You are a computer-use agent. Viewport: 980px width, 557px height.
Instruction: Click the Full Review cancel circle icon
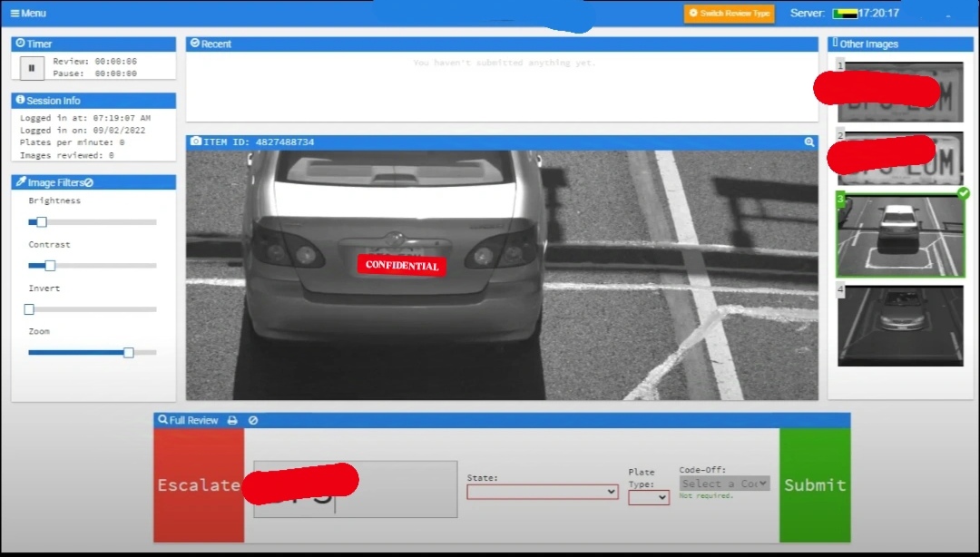253,420
